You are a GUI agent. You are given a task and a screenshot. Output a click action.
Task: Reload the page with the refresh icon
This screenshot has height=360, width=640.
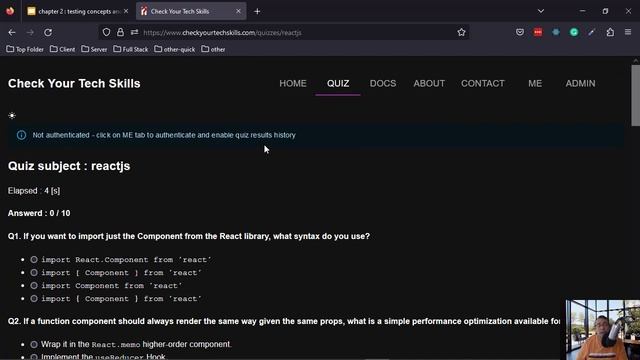click(48, 32)
